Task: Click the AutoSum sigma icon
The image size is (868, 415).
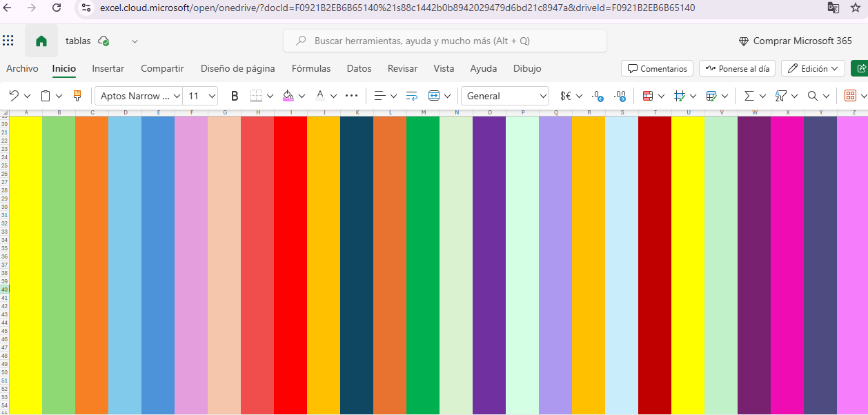Action: (749, 96)
